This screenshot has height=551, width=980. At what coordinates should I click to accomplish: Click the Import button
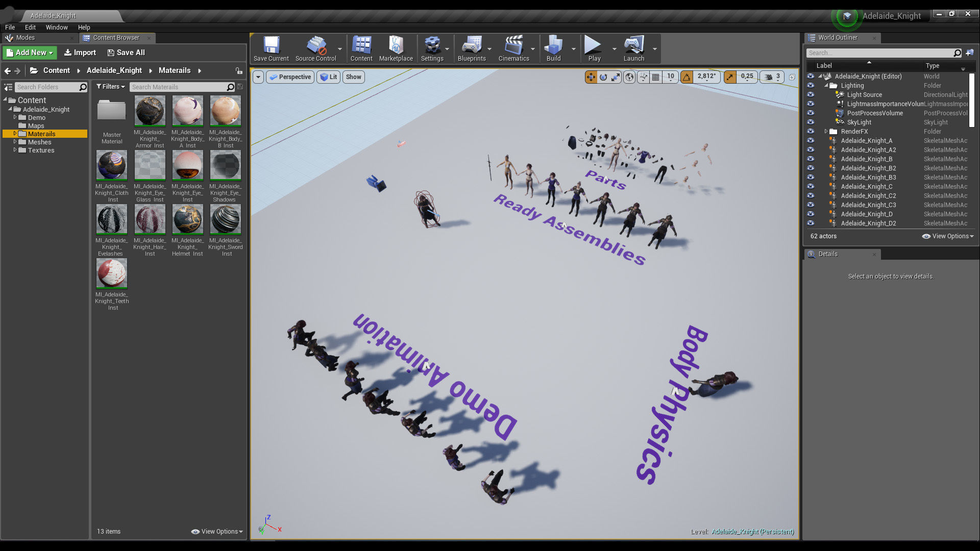coord(80,53)
